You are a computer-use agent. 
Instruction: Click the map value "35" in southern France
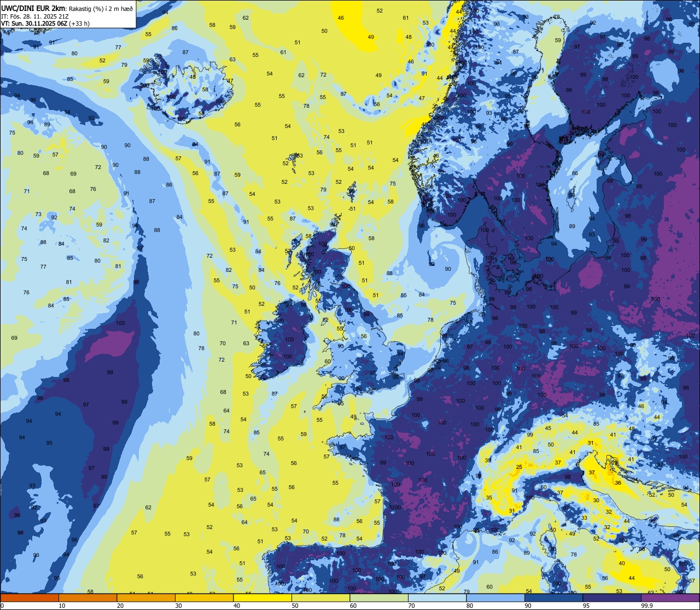489,498
